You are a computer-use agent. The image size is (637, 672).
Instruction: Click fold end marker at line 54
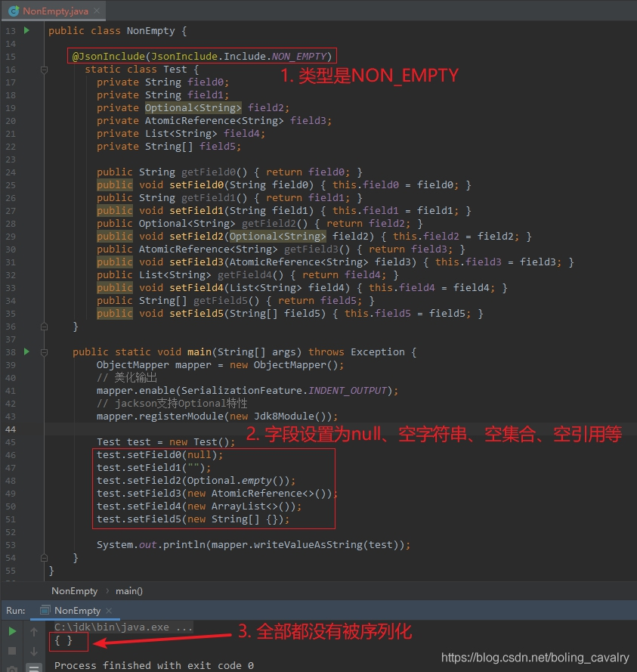44,558
